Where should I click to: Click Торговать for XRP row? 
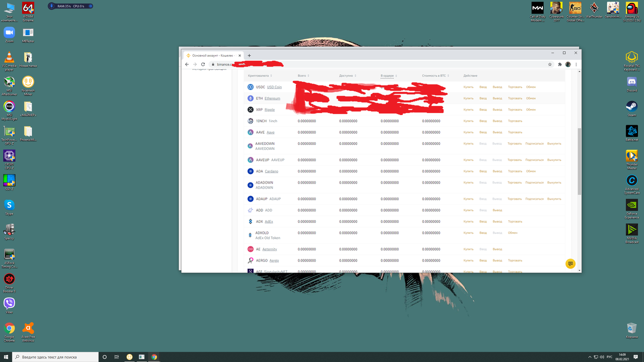[515, 110]
